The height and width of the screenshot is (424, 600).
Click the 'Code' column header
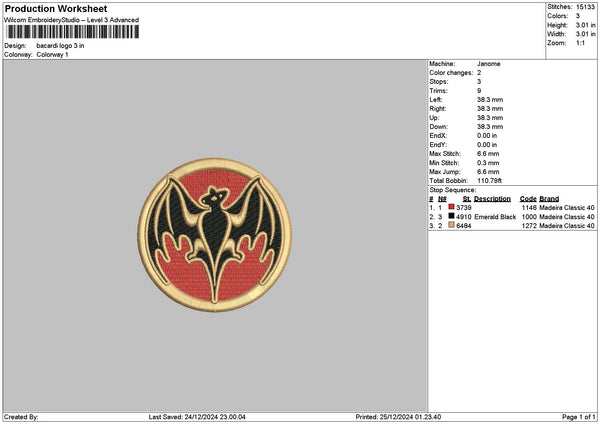[x=528, y=199]
